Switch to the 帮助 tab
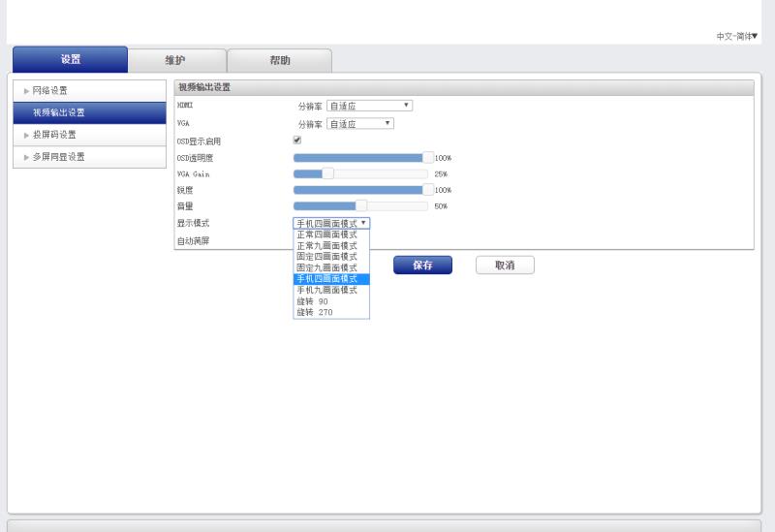 coord(279,60)
